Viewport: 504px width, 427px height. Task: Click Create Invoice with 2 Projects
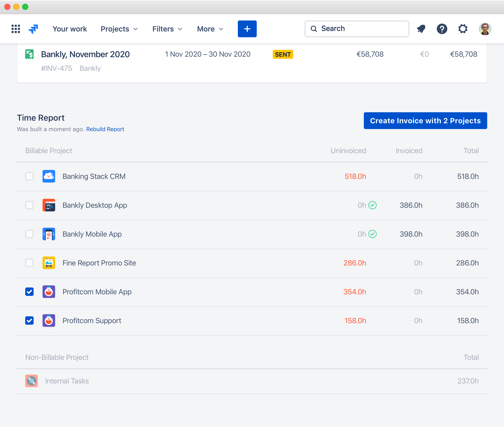click(426, 121)
